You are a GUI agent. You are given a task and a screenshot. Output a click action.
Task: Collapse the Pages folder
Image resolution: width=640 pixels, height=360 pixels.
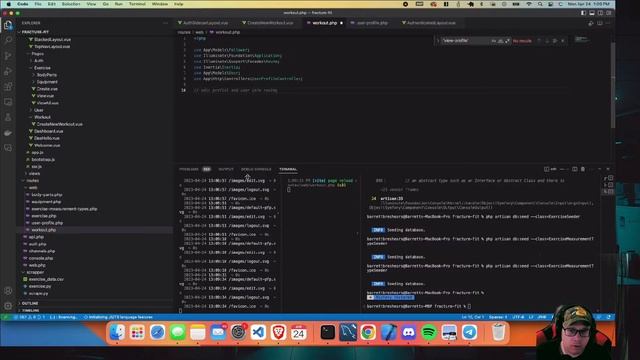click(38, 53)
